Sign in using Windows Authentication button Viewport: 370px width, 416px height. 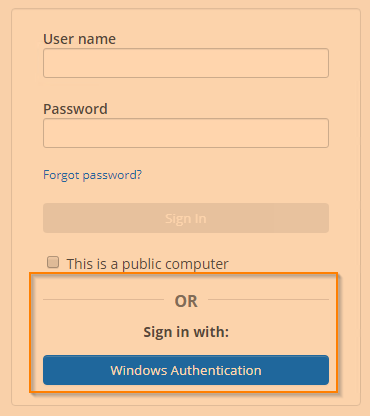(x=186, y=370)
